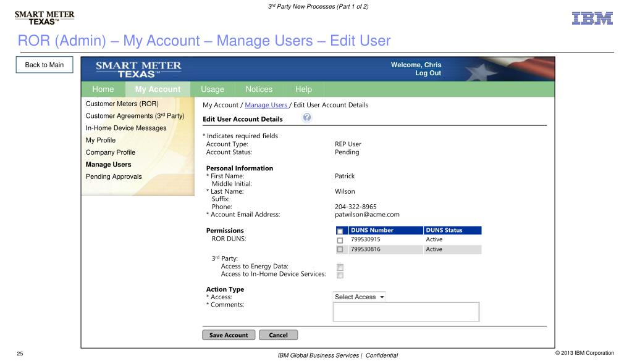Click the Smart Meter Texas banner logo
Image resolution: width=632 pixels, height=364 pixels.
[138, 69]
